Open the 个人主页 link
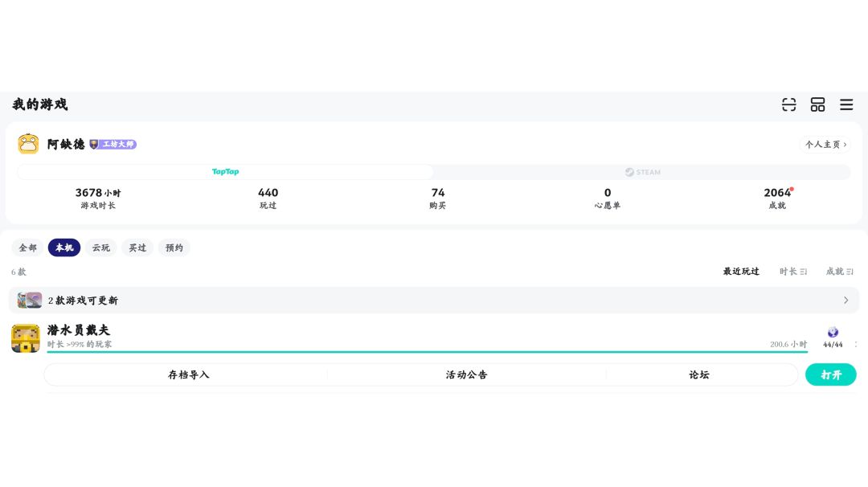 (x=825, y=145)
